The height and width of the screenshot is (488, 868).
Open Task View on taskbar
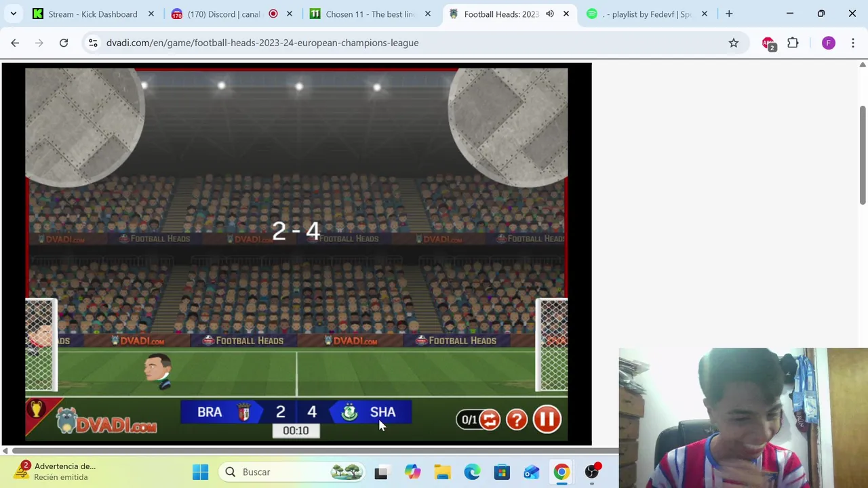point(381,472)
